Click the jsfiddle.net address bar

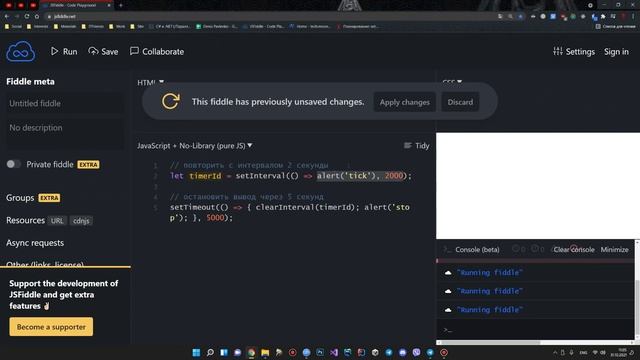[x=269, y=16]
